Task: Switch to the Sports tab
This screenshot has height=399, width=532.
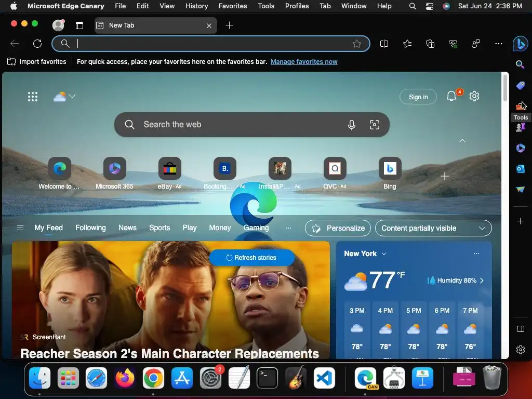Action: click(159, 228)
